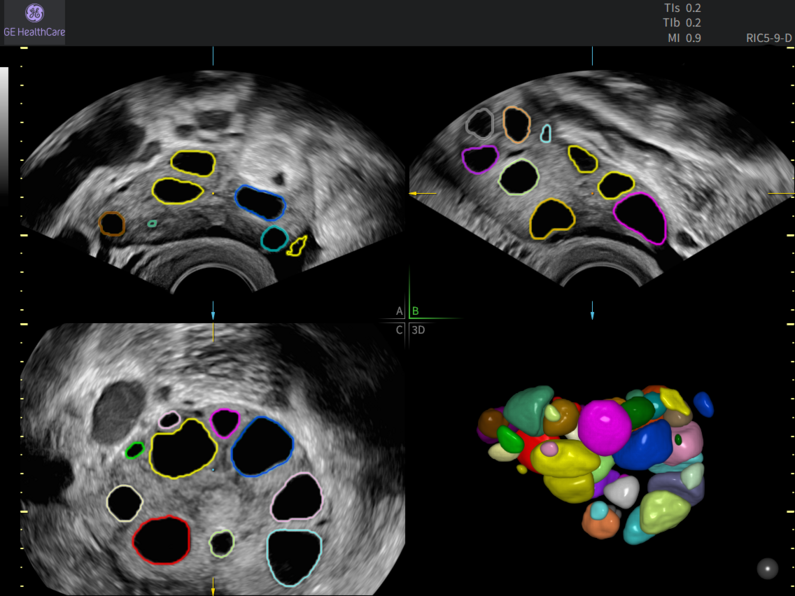The height and width of the screenshot is (596, 795).
Task: Click the large yellow volume in 3D rendering
Action: point(565,461)
